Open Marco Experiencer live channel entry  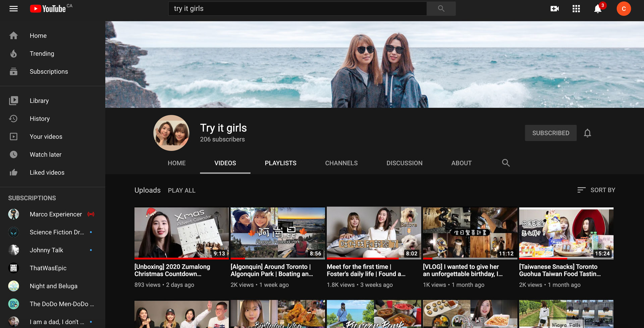click(x=55, y=214)
